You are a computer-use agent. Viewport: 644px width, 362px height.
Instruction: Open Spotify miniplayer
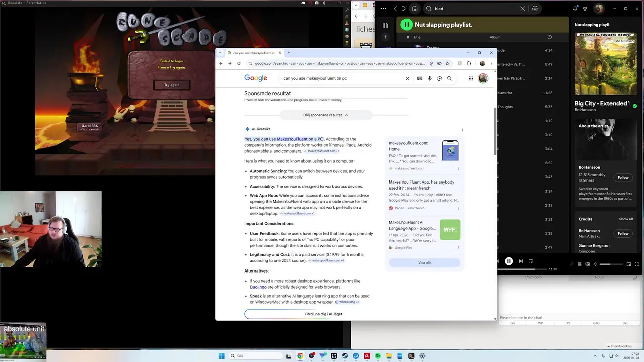pos(629,264)
